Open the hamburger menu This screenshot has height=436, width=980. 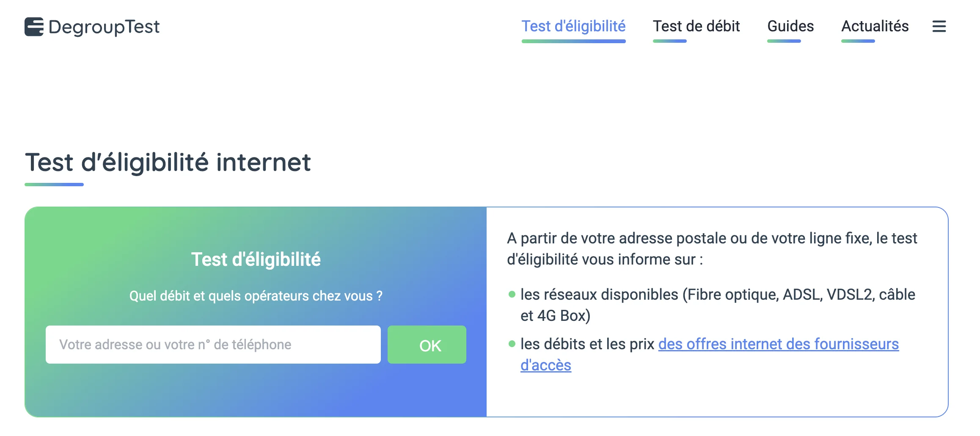(939, 27)
